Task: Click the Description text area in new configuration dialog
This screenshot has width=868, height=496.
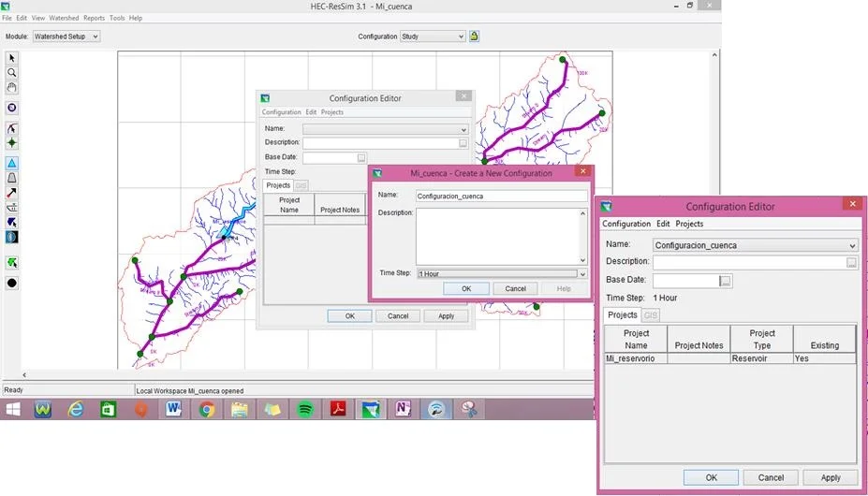Action: coord(497,237)
